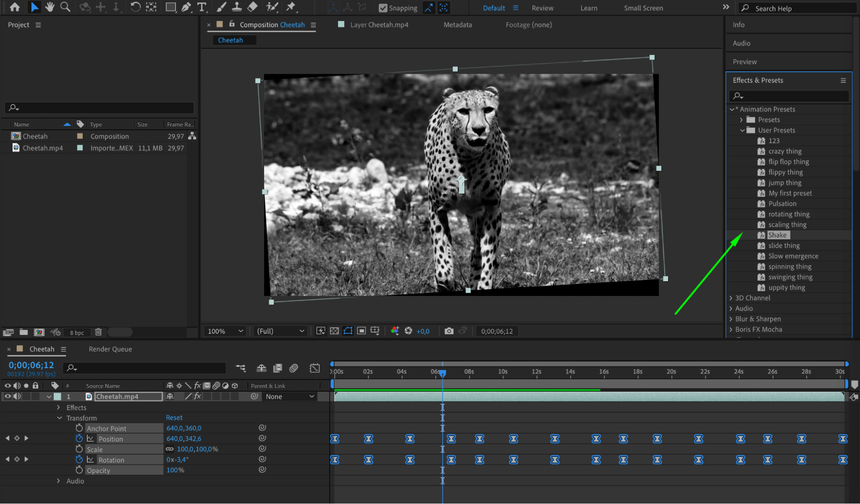860x504 pixels.
Task: Select the Rotation tool
Action: coord(135,7)
